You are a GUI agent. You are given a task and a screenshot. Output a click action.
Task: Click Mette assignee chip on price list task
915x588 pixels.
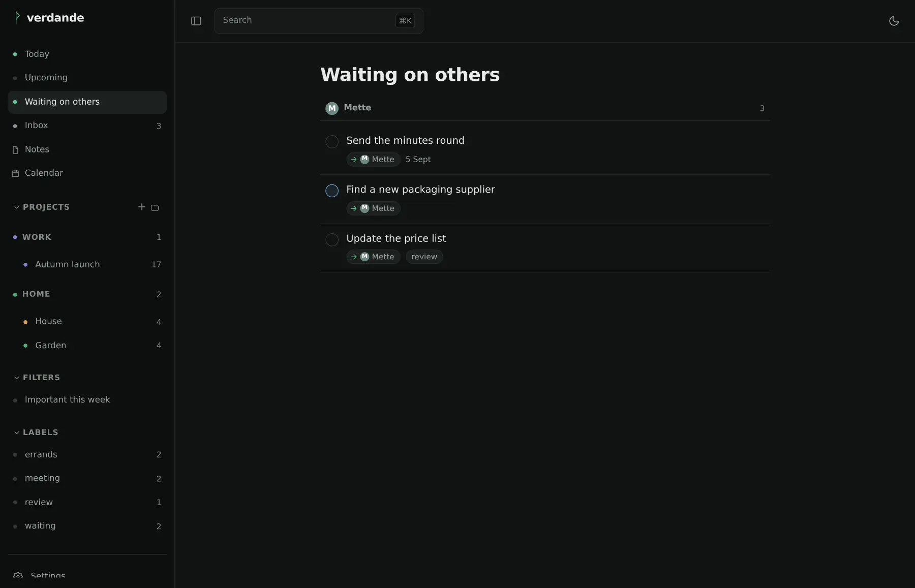pos(373,257)
